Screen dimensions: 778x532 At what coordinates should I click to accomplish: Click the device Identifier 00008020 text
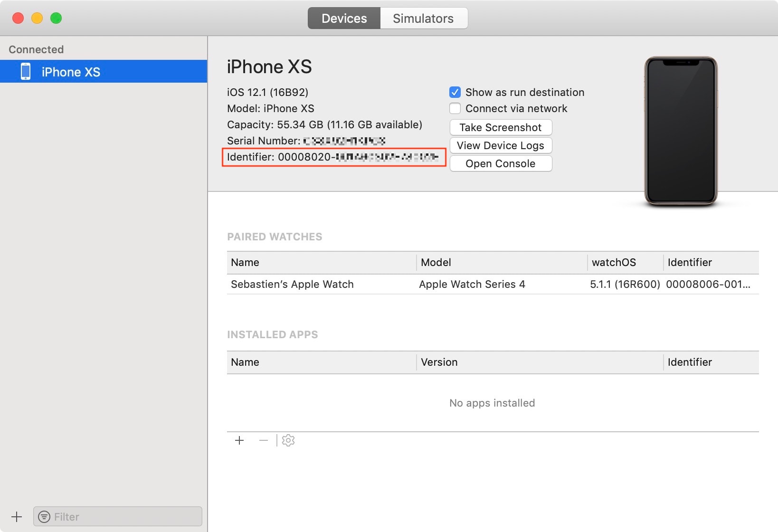[333, 157]
